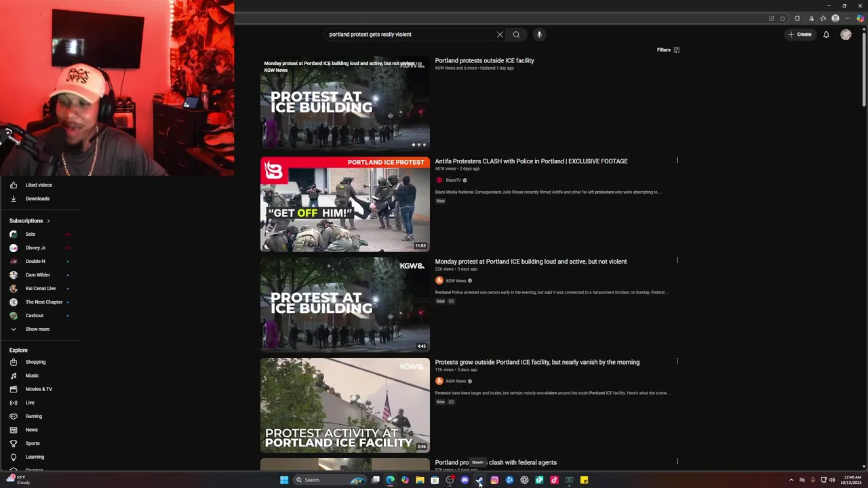Open Liked videos in sidebar
This screenshot has height=488, width=868.
click(x=39, y=185)
